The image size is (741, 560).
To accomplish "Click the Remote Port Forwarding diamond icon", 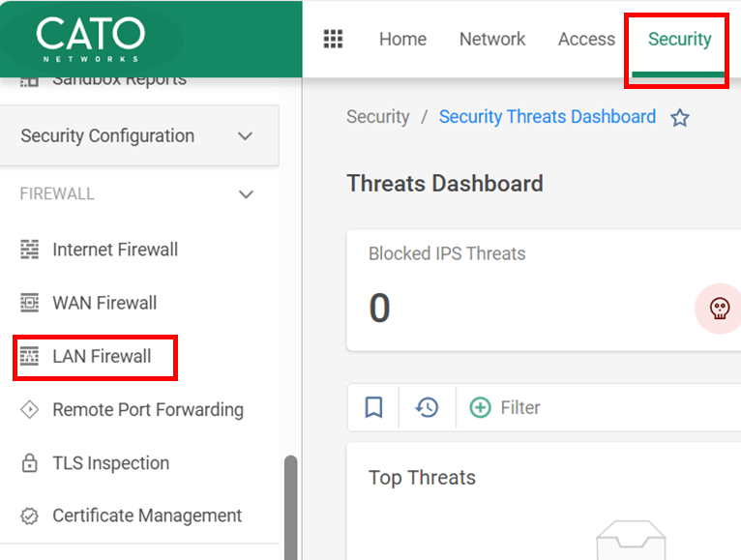I will tap(29, 409).
